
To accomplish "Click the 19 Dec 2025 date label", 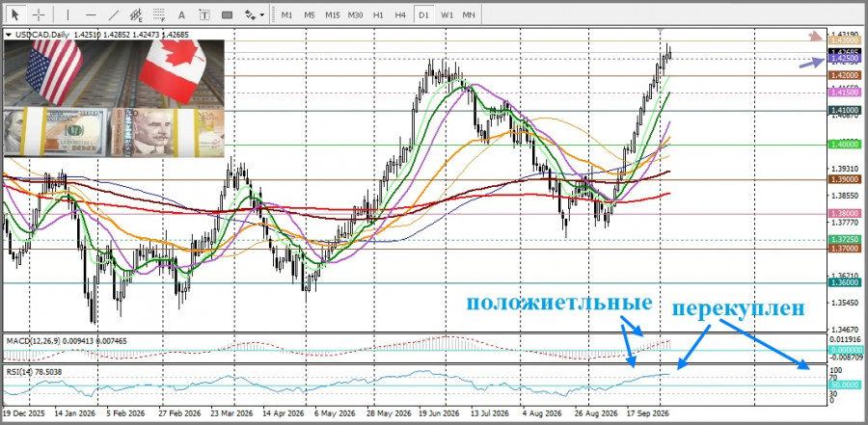I will pyautogui.click(x=24, y=413).
